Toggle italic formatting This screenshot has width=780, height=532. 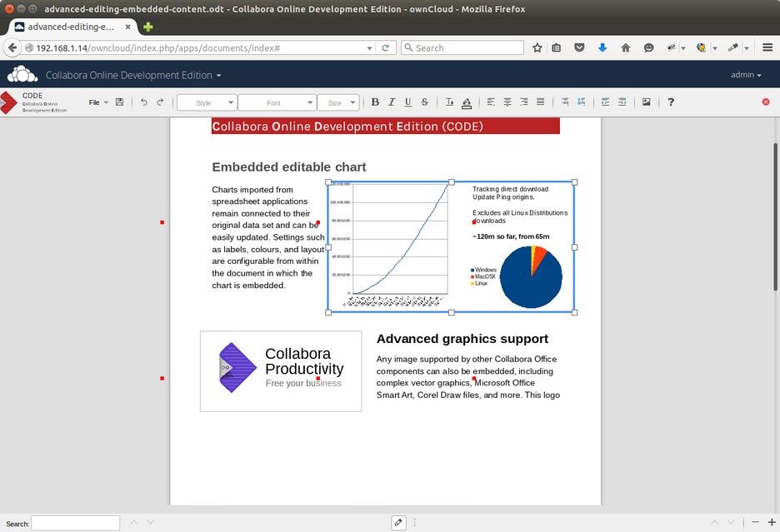tap(392, 102)
